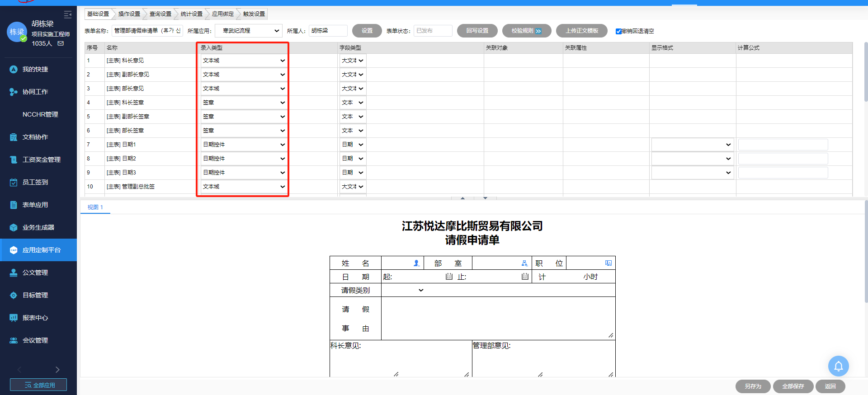Image resolution: width=868 pixels, height=395 pixels.
Task: Click the person picker icon in 姓名 field
Action: tap(416, 263)
